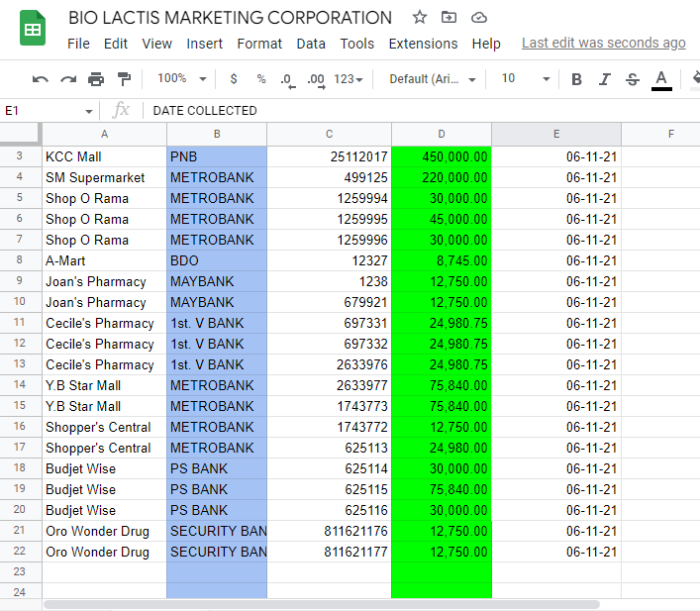
Task: Move document using folder icon
Action: pyautogui.click(x=449, y=18)
